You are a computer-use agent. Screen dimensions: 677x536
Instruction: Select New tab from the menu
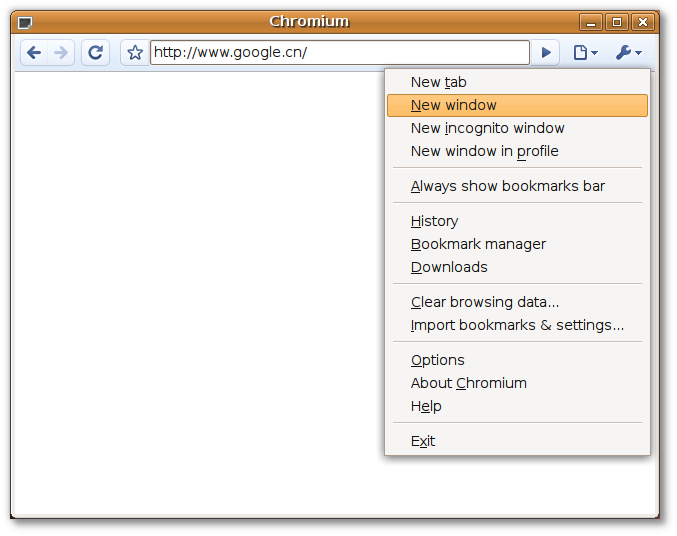[438, 82]
